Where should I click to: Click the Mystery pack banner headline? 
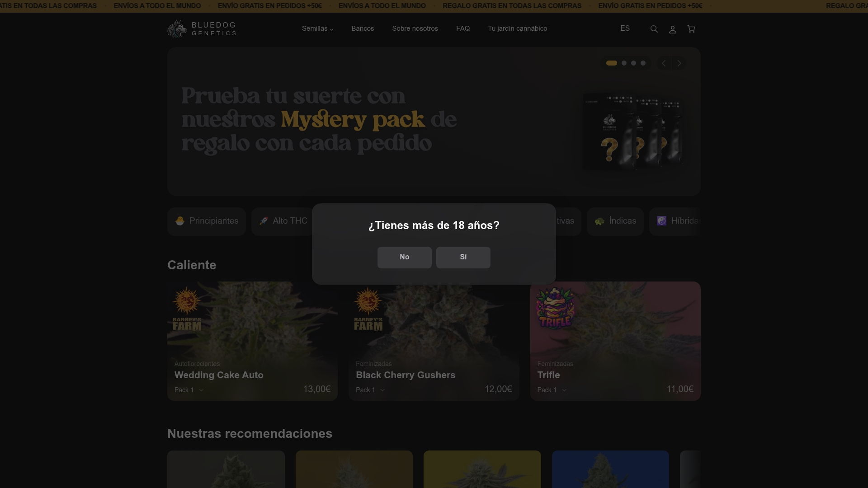tap(319, 120)
